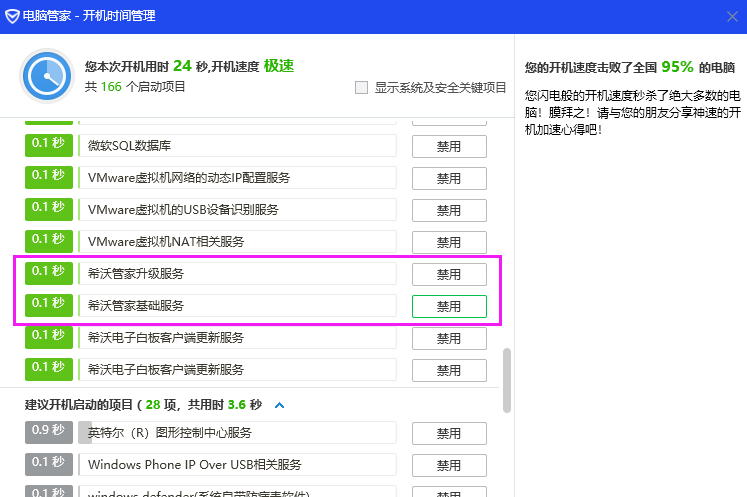Screen dimensions: 747x497
Task: Click the vertical scrollbar thumb in startup list
Action: coord(507,379)
